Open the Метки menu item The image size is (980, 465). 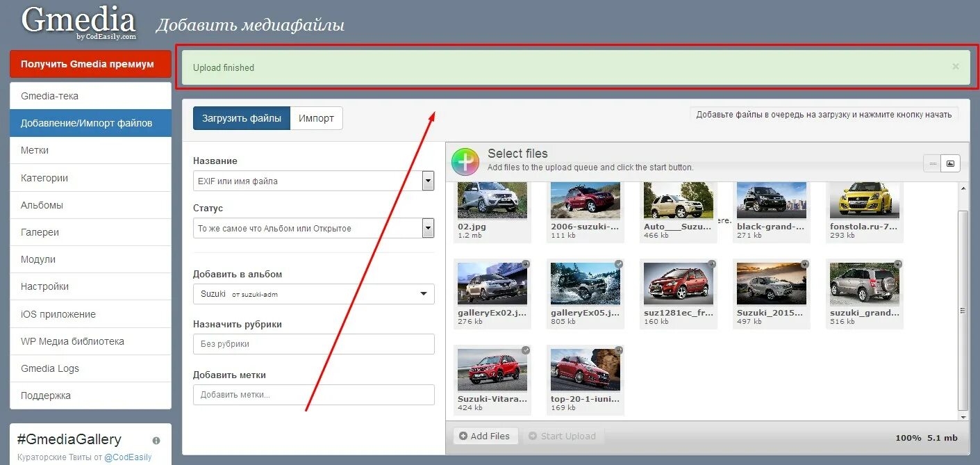click(x=91, y=150)
